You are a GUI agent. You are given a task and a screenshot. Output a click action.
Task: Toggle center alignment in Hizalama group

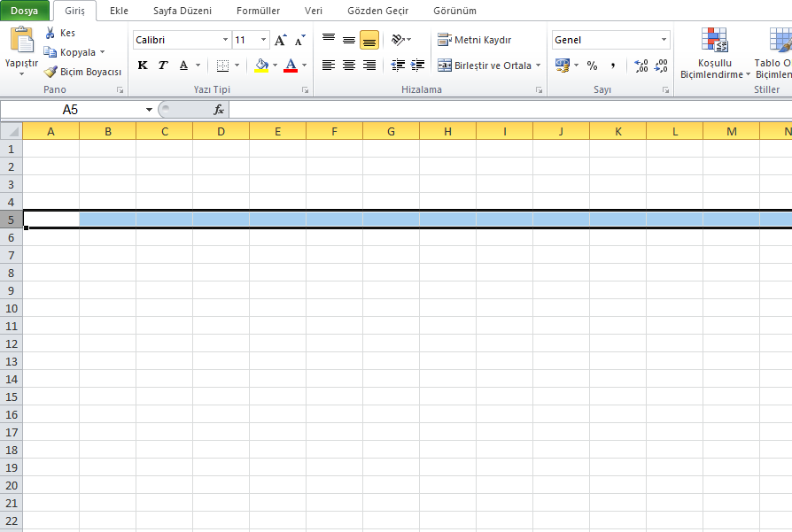pos(348,66)
